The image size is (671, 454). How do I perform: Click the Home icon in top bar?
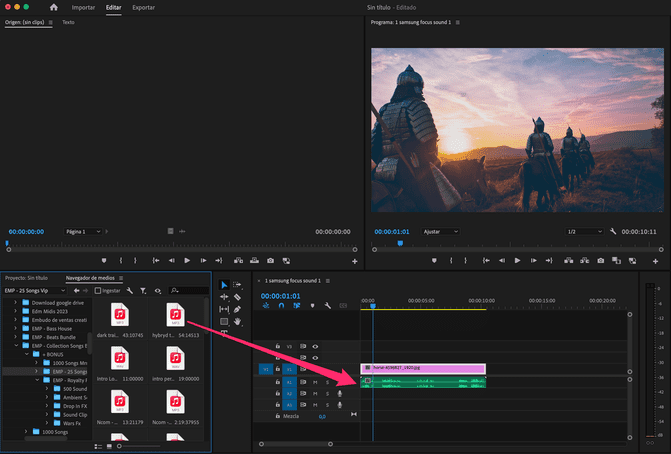(54, 7)
